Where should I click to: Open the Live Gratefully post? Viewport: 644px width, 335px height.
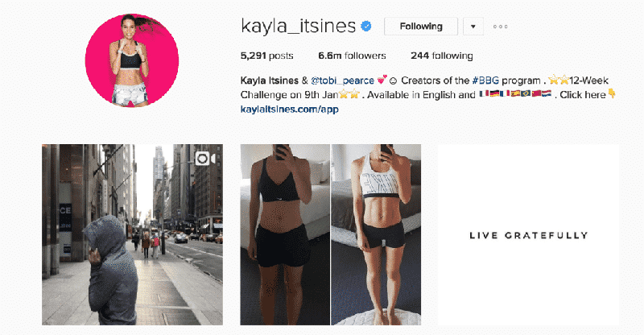pyautogui.click(x=529, y=234)
